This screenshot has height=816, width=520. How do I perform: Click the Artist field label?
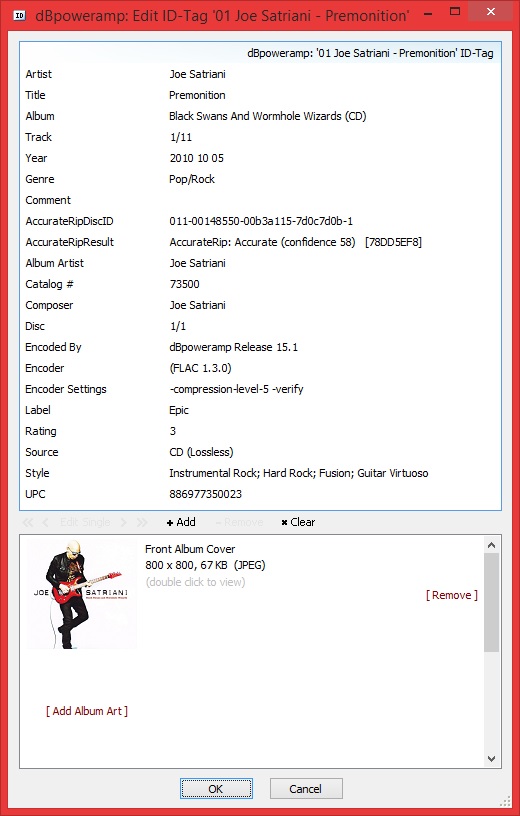pos(39,74)
